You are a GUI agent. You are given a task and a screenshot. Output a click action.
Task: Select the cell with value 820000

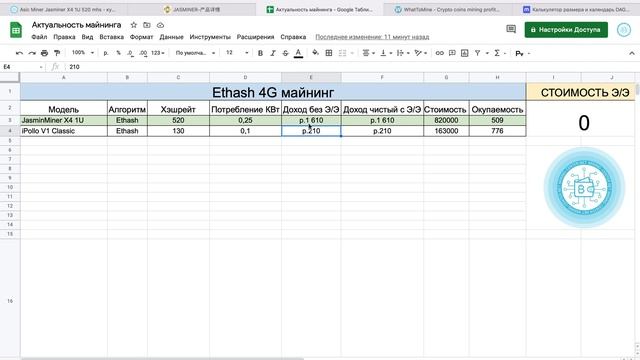[x=446, y=120]
